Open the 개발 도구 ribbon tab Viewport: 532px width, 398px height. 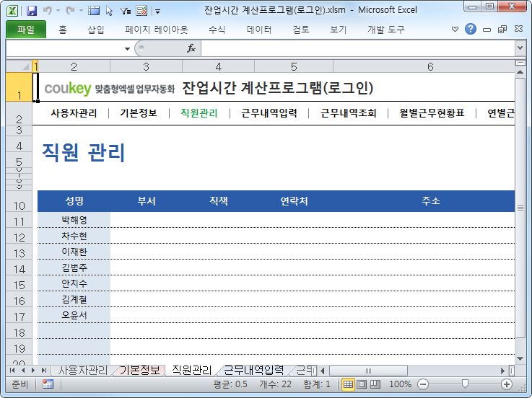pyautogui.click(x=386, y=30)
